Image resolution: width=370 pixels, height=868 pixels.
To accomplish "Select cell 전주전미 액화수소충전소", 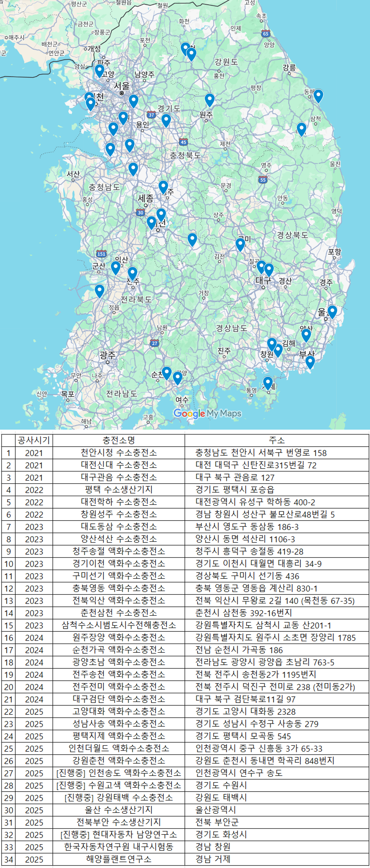I will tap(119, 687).
